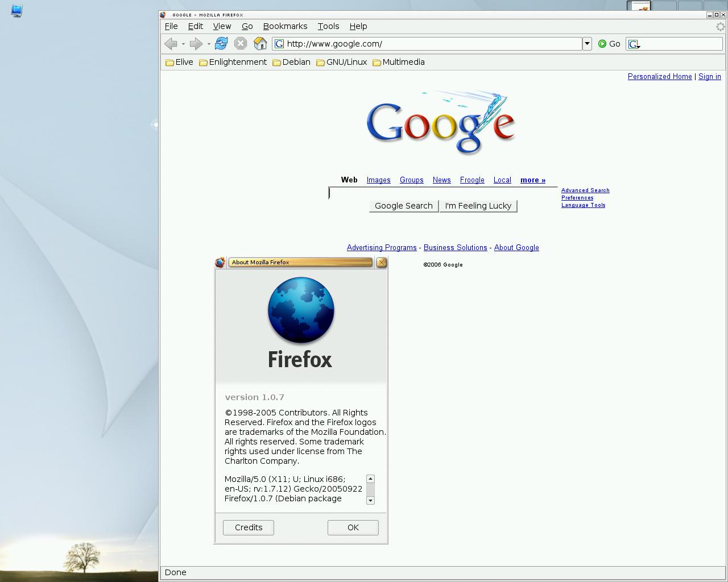Select the Froogle search link
This screenshot has height=582, width=728.
[472, 180]
